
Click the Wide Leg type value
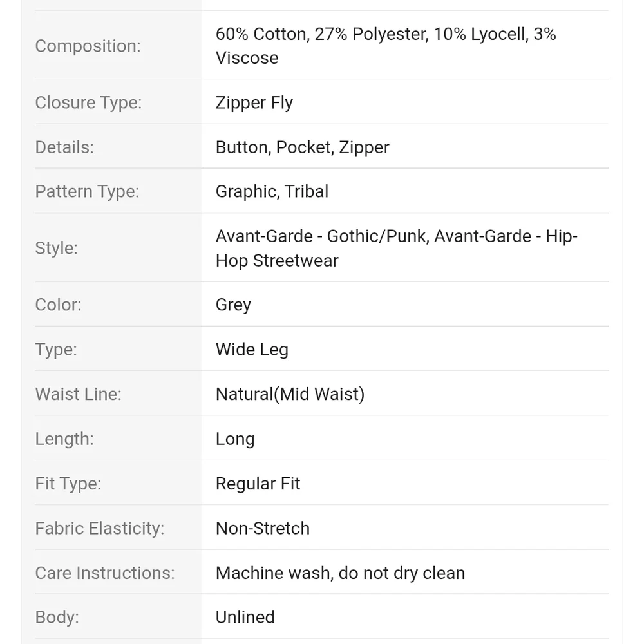pos(252,350)
